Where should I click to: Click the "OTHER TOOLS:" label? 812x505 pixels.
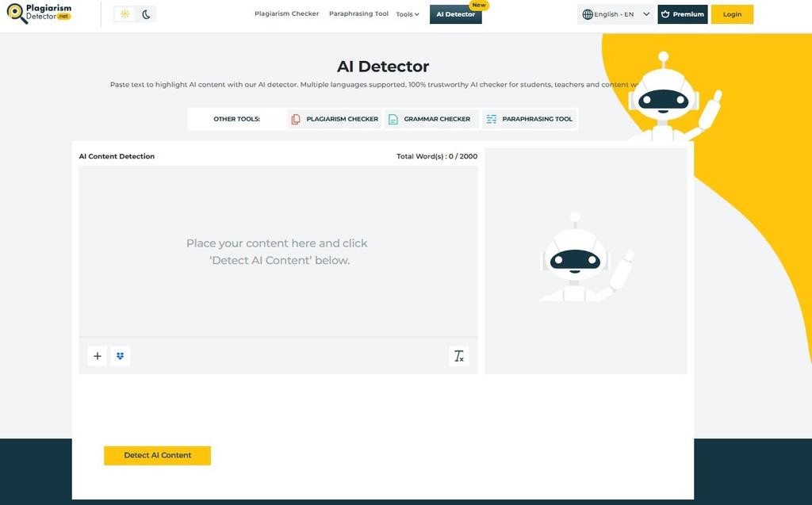click(236, 119)
